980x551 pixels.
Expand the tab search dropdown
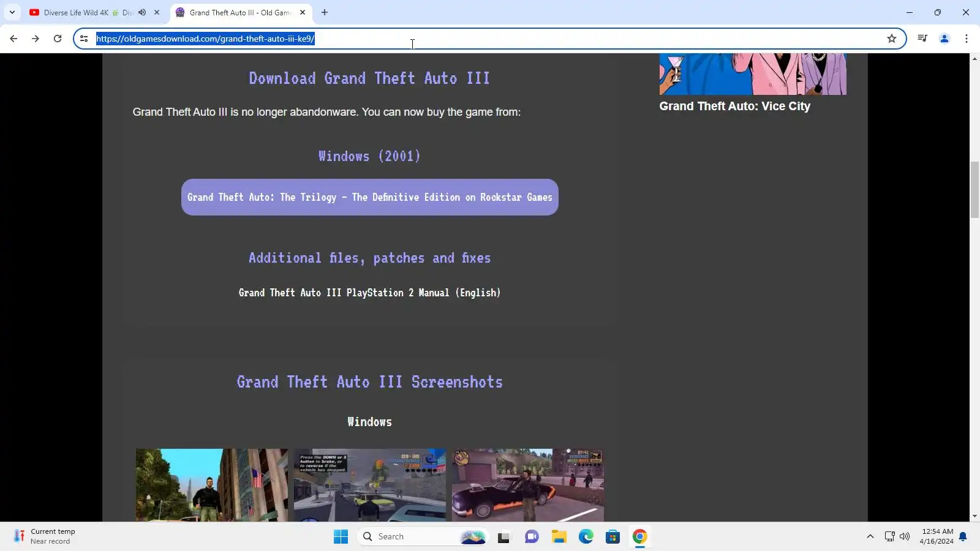12,12
